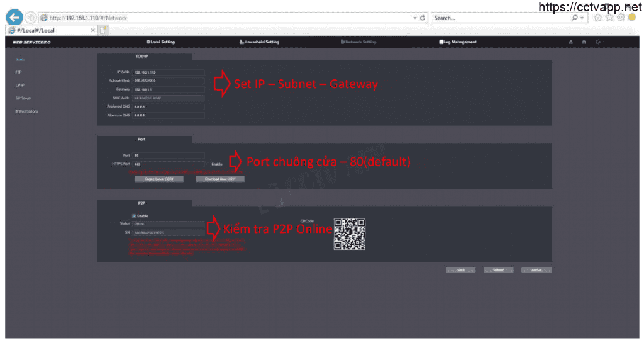The image size is (644, 355).
Task: Click the Gateway input field
Action: (x=168, y=89)
